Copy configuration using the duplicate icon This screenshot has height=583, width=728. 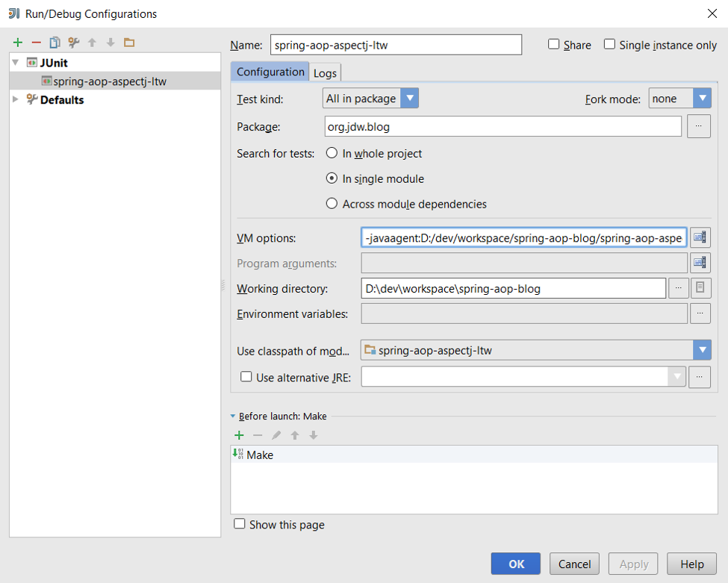pyautogui.click(x=55, y=43)
